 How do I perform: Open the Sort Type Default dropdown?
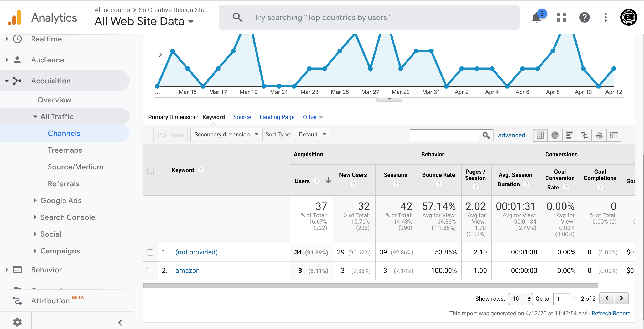[312, 135]
